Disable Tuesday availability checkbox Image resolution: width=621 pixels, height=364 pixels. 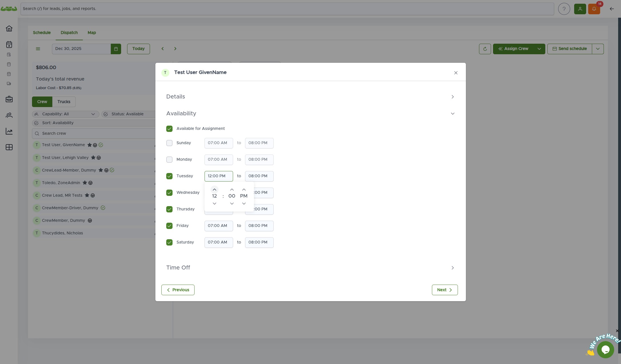point(169,176)
